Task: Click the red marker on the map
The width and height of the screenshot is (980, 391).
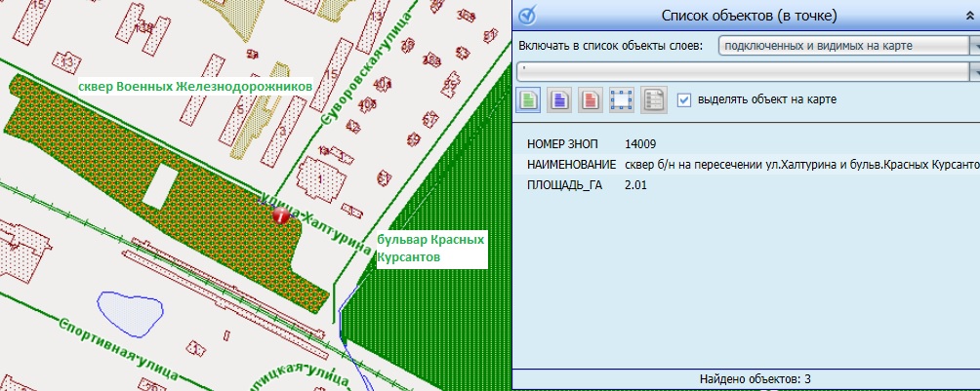Action: (x=280, y=216)
